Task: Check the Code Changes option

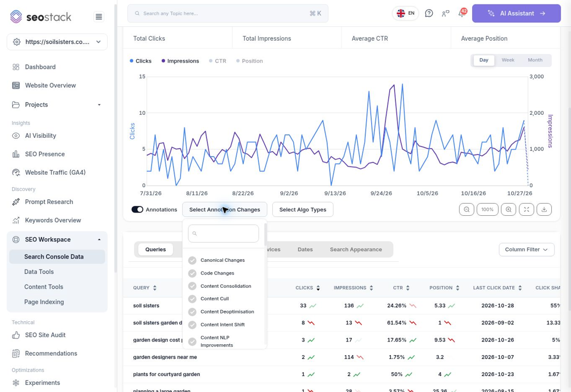Action: tap(192, 273)
